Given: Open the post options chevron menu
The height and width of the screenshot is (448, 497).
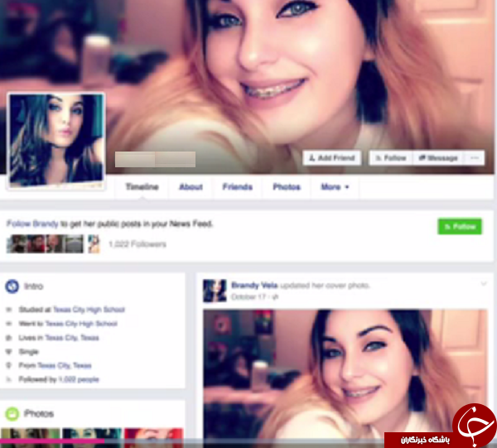Looking at the screenshot, I should tap(483, 284).
